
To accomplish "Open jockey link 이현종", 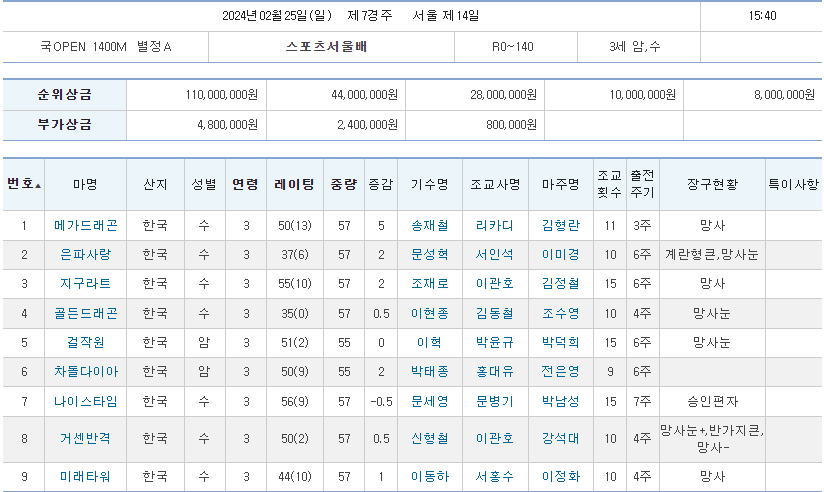I will tap(430, 313).
